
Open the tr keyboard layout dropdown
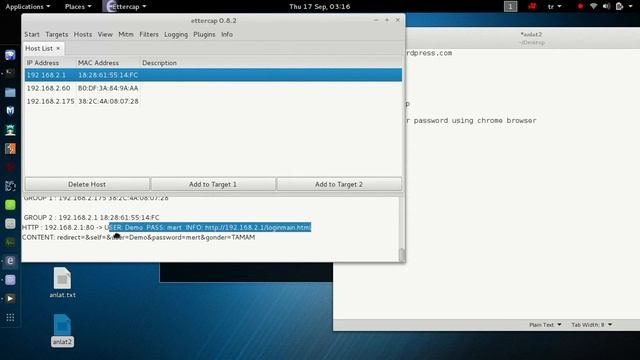click(554, 7)
